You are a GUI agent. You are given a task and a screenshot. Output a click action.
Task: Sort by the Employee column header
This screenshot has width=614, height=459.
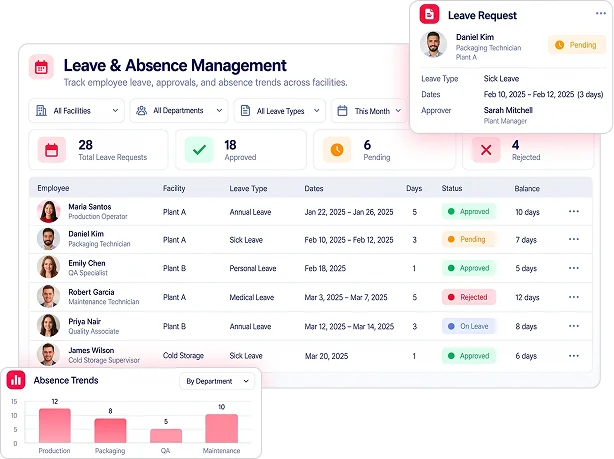click(x=53, y=188)
